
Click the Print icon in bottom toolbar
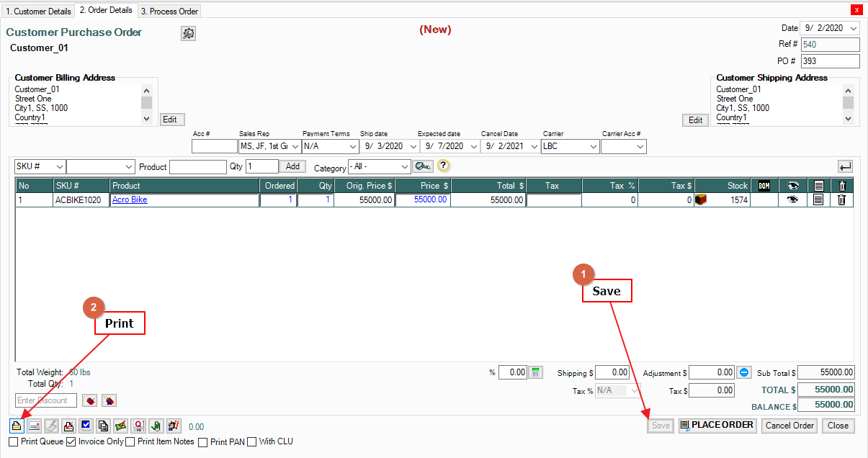coord(17,426)
